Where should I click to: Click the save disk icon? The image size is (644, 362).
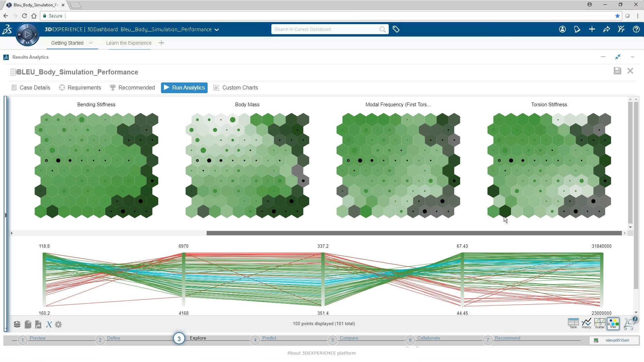tap(617, 71)
